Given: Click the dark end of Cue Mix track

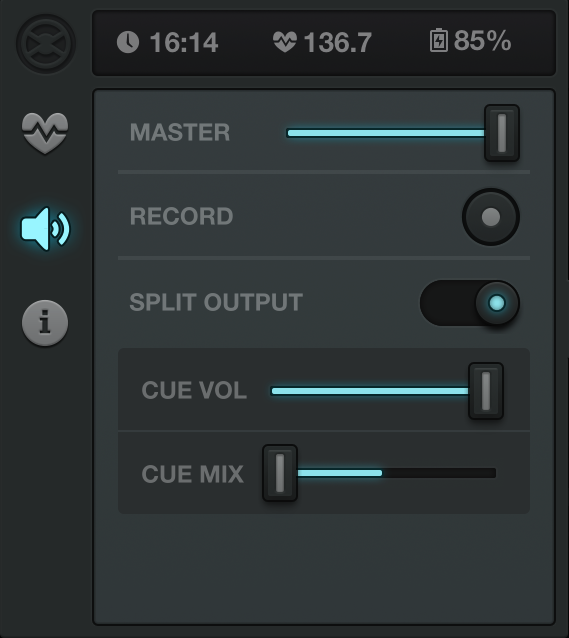Looking at the screenshot, I should [439, 473].
